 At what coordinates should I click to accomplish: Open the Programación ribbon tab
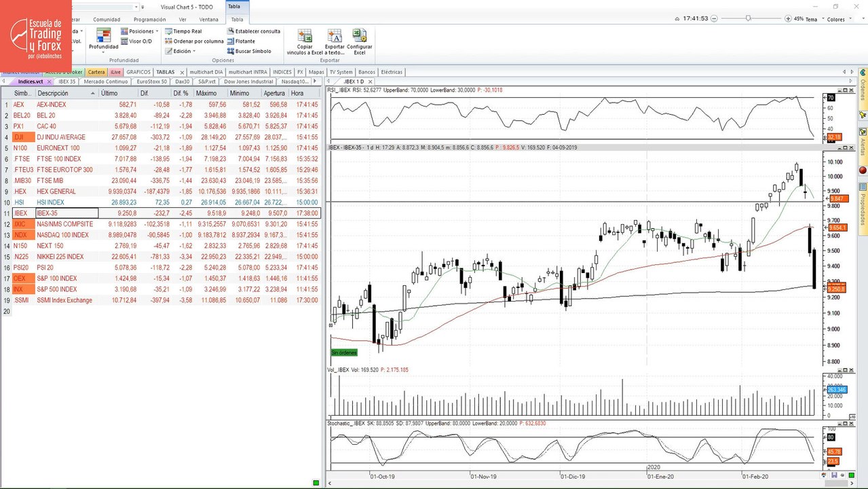point(149,19)
